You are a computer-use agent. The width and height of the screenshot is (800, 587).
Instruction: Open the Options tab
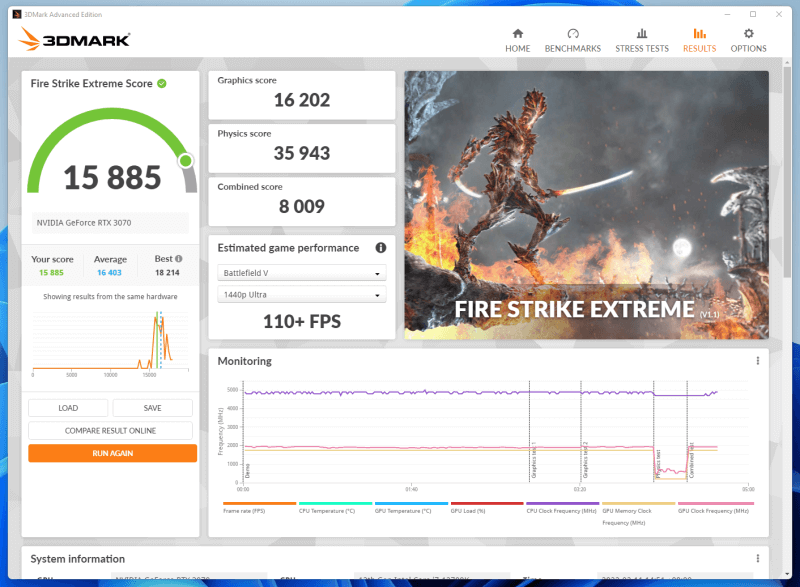click(748, 41)
